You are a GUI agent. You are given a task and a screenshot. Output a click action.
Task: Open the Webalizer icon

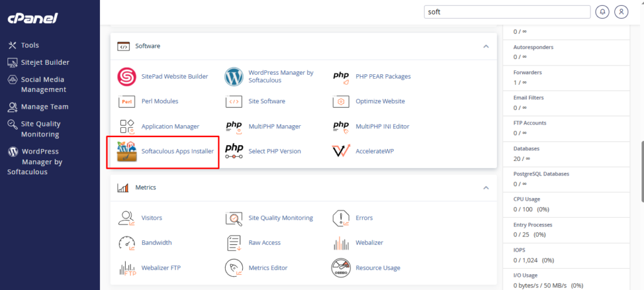pyautogui.click(x=341, y=243)
